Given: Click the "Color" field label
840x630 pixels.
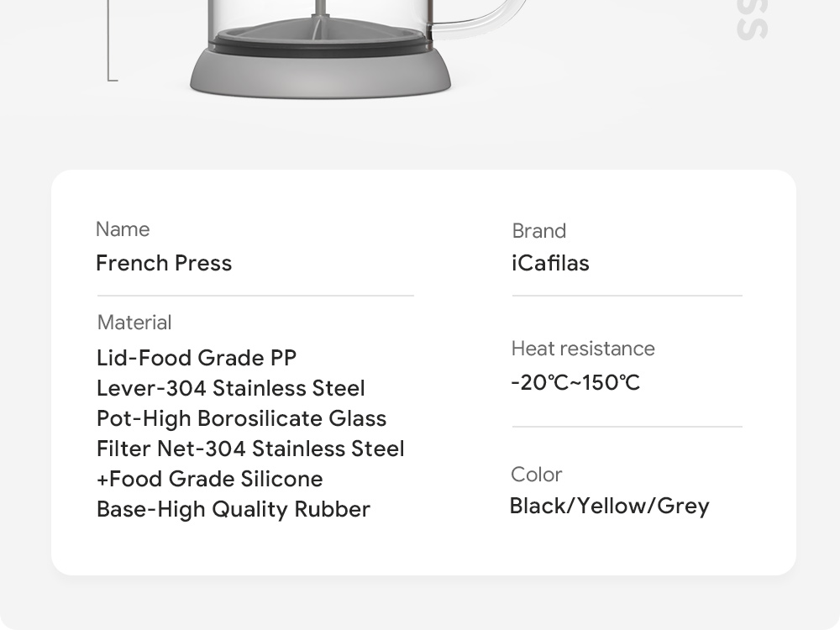Looking at the screenshot, I should click(x=537, y=475).
